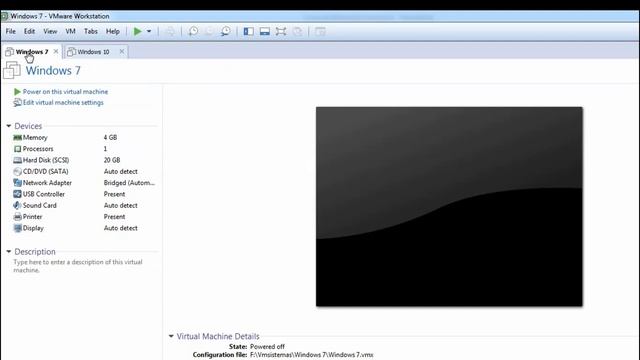Select the Network Adapter icon
The width and height of the screenshot is (640, 360).
click(x=18, y=183)
